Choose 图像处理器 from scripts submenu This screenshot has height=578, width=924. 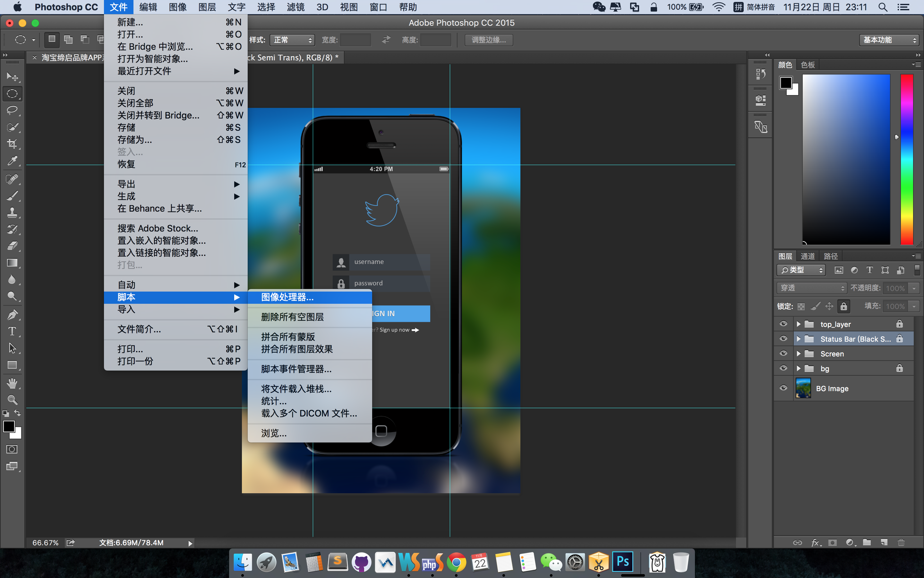[x=310, y=297]
